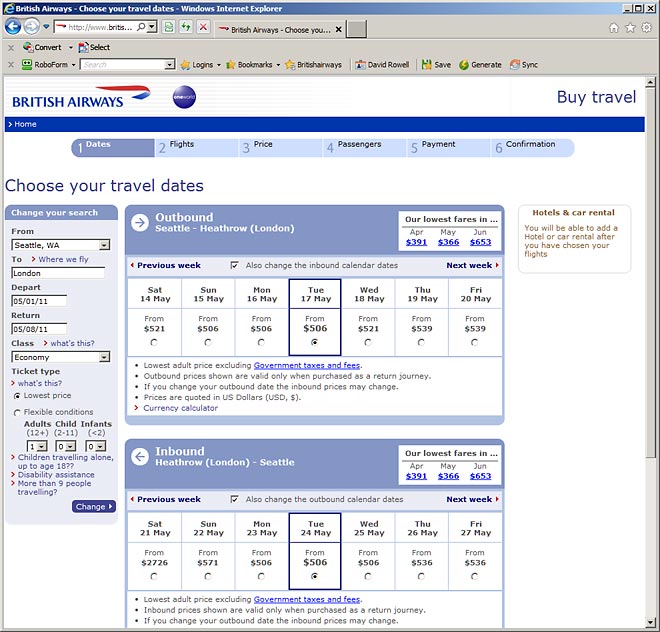This screenshot has width=660, height=632.
Task: Click the David Rowell identity button
Action: click(x=382, y=65)
